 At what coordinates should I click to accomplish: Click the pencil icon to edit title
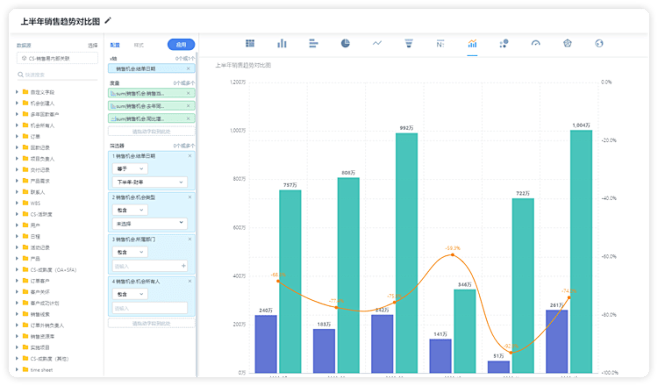pyautogui.click(x=108, y=20)
